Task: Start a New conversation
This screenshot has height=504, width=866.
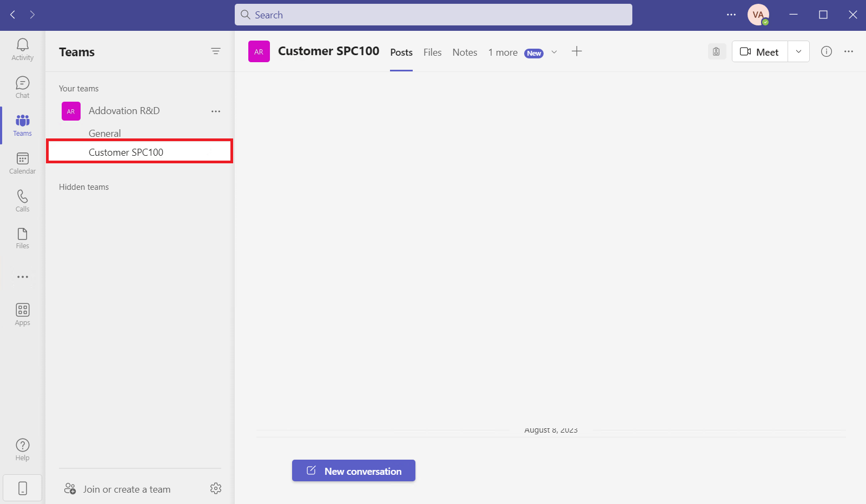Action: coord(353,470)
